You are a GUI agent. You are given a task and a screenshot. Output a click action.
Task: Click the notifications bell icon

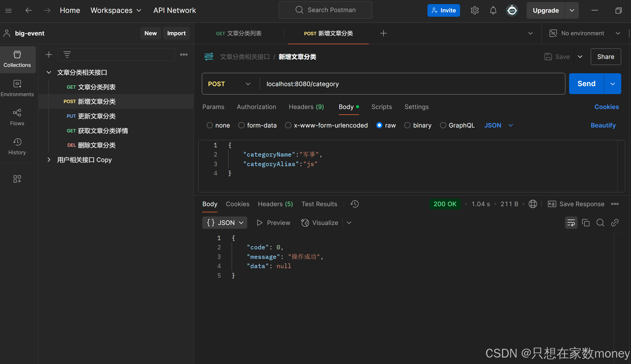tap(493, 11)
